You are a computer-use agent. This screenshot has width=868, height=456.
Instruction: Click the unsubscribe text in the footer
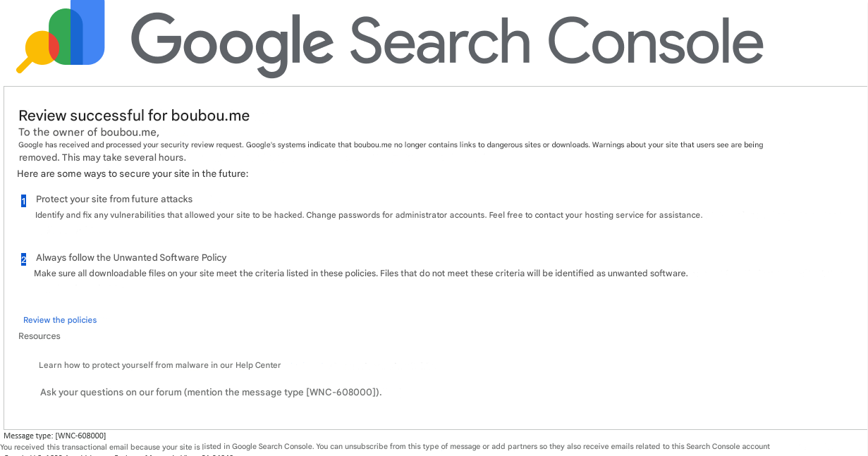click(367, 446)
